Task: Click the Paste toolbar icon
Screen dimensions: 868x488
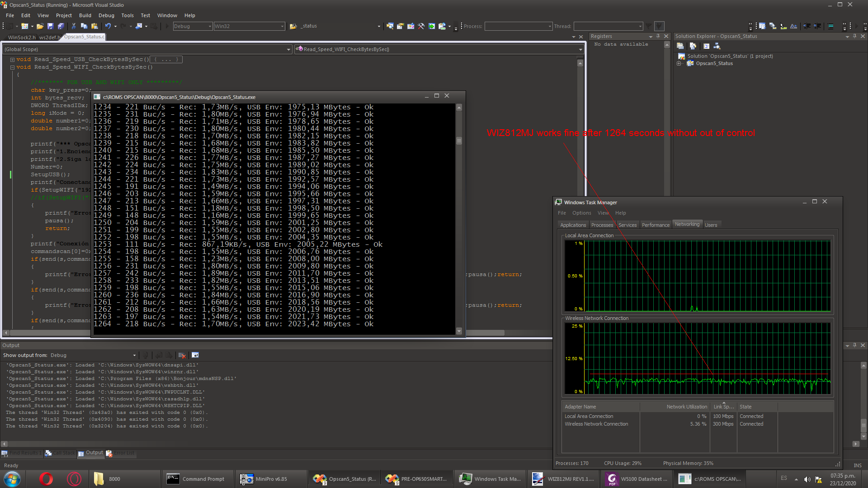Action: (x=94, y=26)
